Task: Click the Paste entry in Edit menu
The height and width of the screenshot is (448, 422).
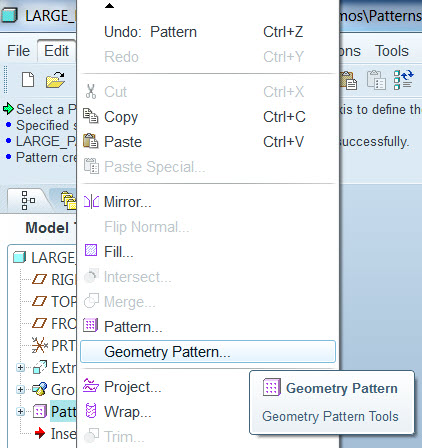Action: tap(208, 142)
